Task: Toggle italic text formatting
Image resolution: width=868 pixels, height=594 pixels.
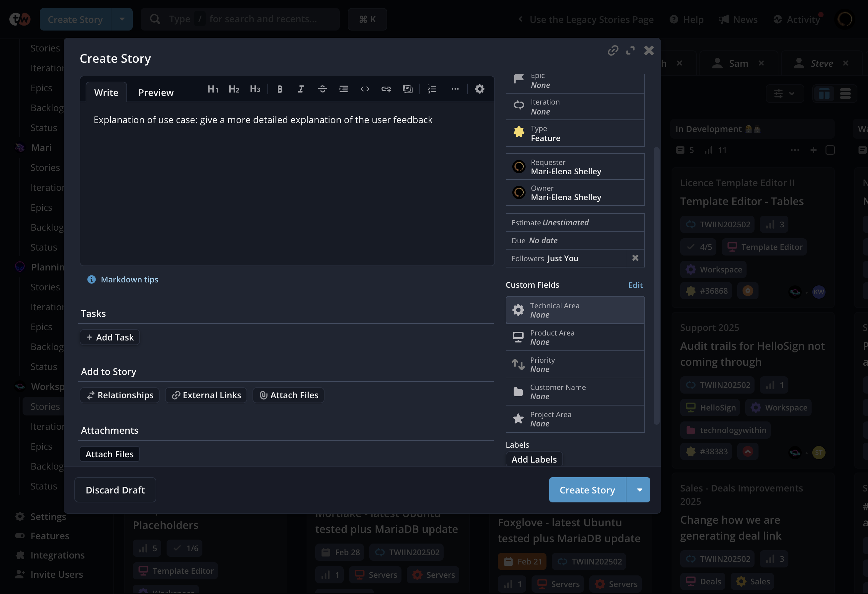Action: coord(301,89)
